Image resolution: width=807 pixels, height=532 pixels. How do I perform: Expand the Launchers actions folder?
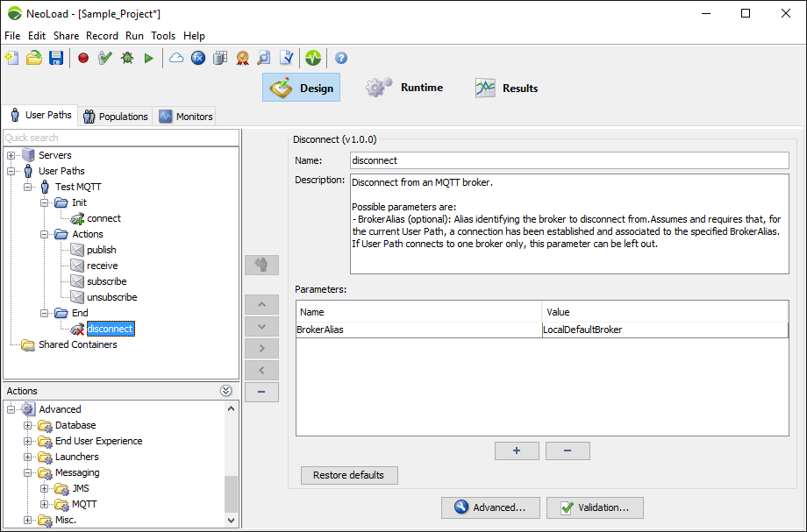tap(28, 457)
